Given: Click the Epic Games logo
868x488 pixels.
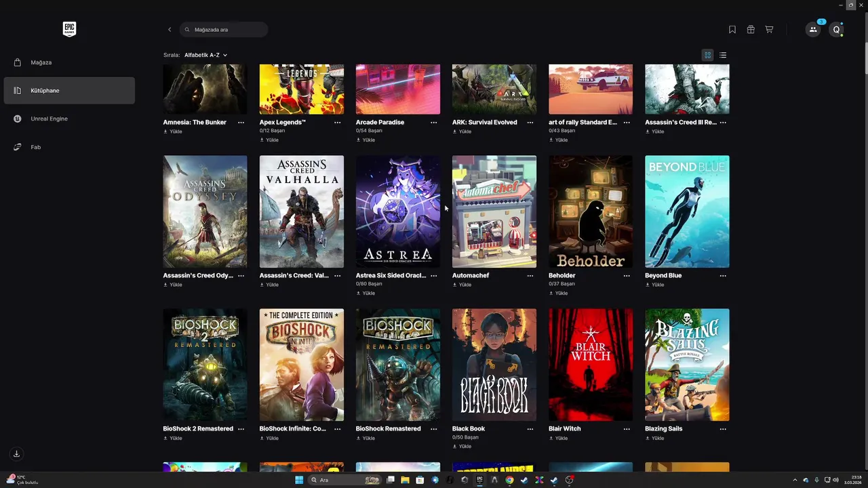Looking at the screenshot, I should click(69, 29).
